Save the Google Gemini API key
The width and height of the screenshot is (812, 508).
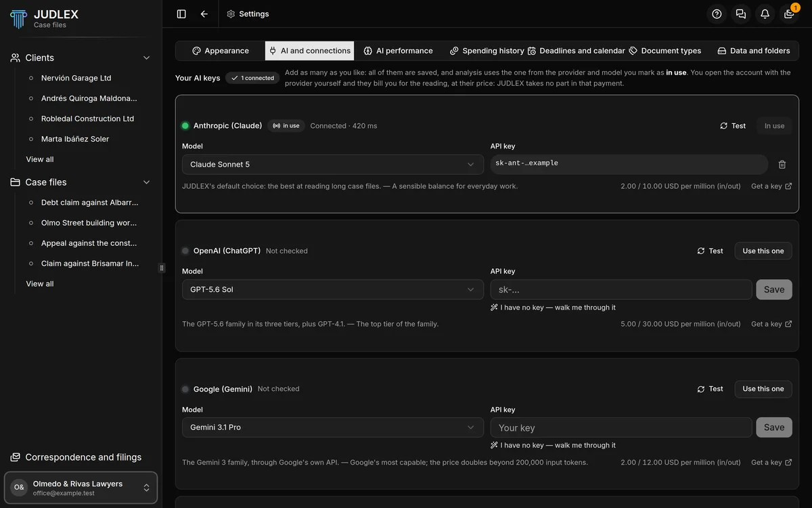774,427
